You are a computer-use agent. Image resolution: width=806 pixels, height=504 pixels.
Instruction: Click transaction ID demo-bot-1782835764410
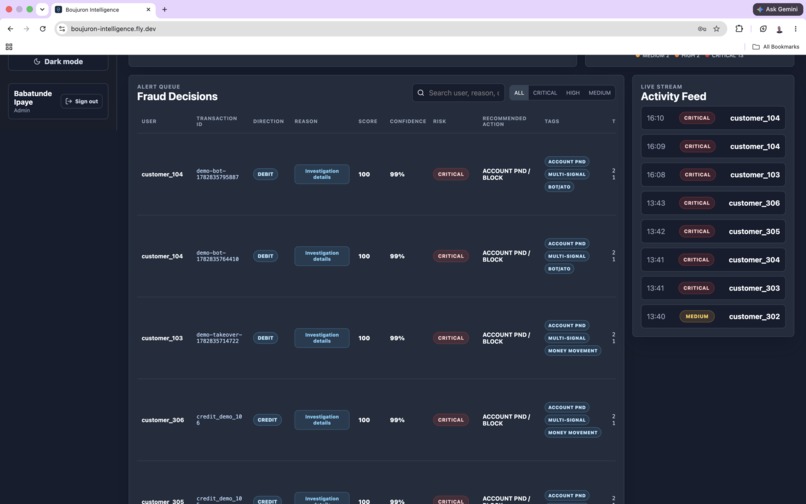tap(217, 256)
